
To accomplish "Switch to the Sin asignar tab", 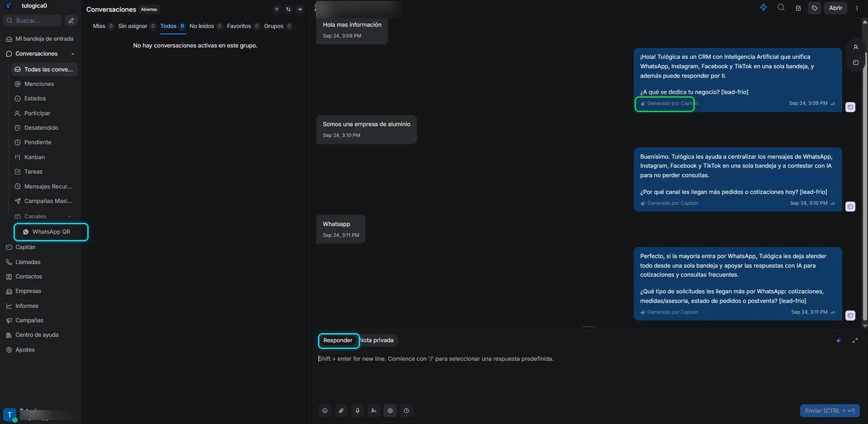I will coord(137,26).
